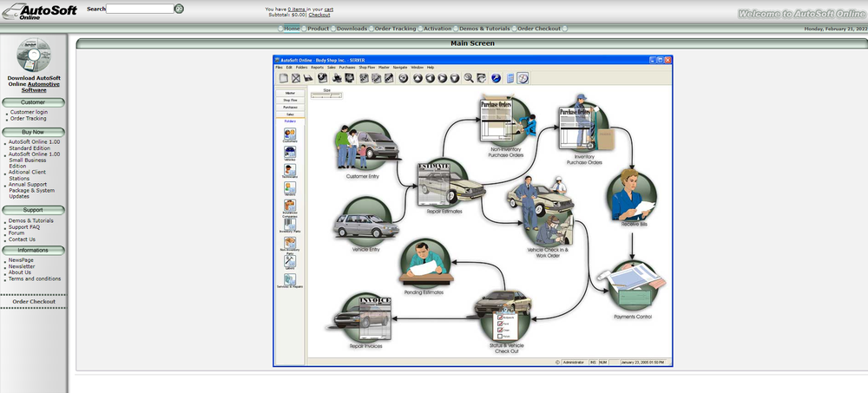Click the crossed-out page delete toolbar icon
The width and height of the screenshot is (868, 393).
[x=296, y=78]
